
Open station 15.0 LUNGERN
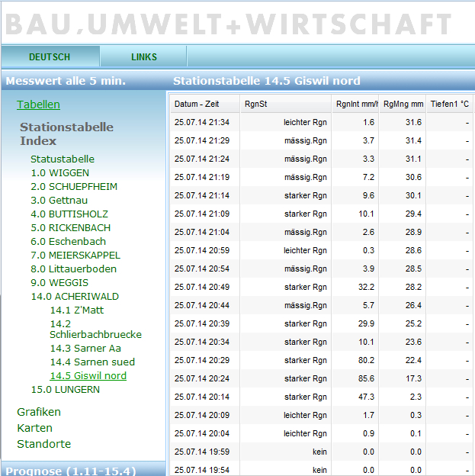click(x=65, y=390)
